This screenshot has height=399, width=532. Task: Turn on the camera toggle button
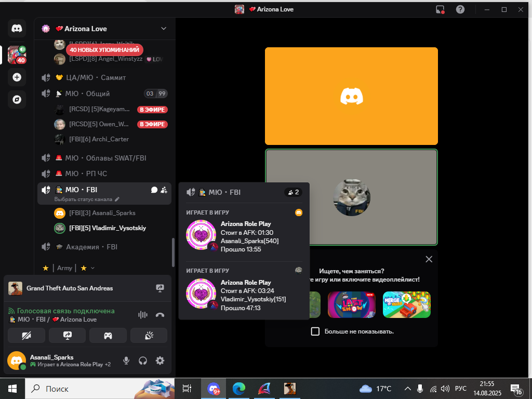26,336
